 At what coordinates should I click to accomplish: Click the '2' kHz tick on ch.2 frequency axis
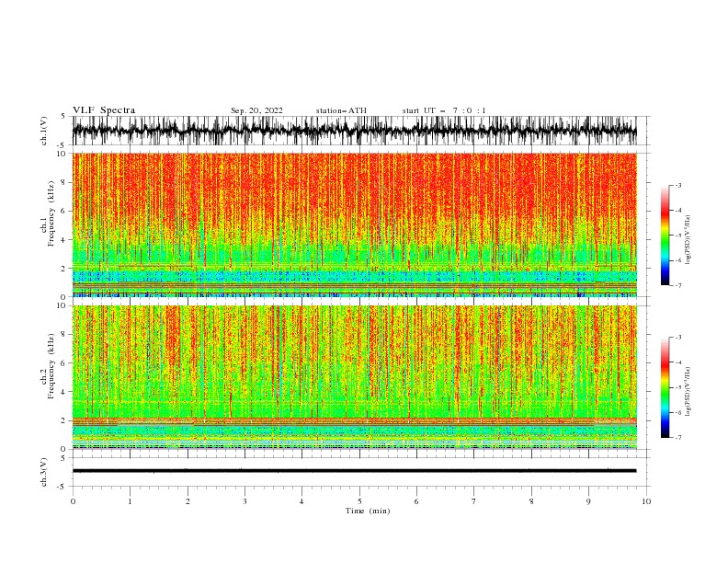[x=64, y=420]
